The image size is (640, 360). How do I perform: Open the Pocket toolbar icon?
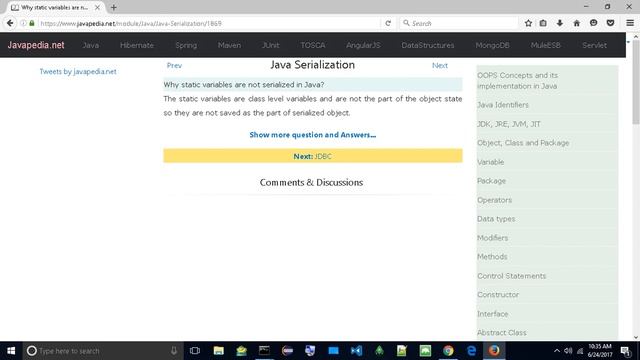610,23
